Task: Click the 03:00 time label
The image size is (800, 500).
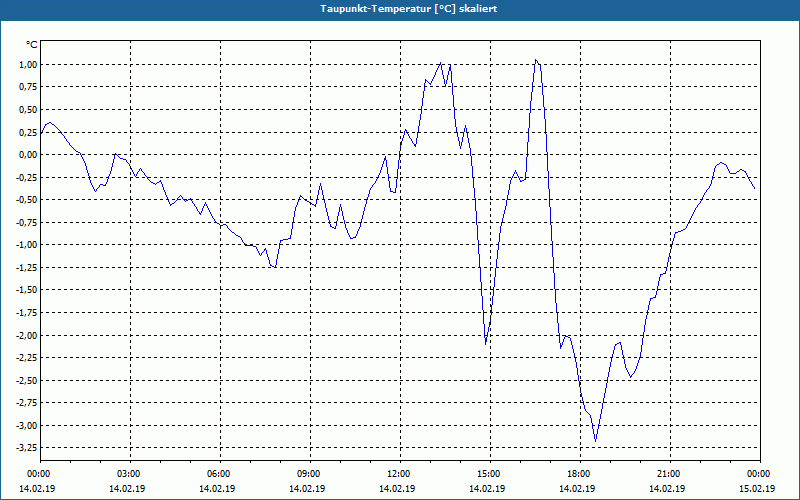Action: 128,474
